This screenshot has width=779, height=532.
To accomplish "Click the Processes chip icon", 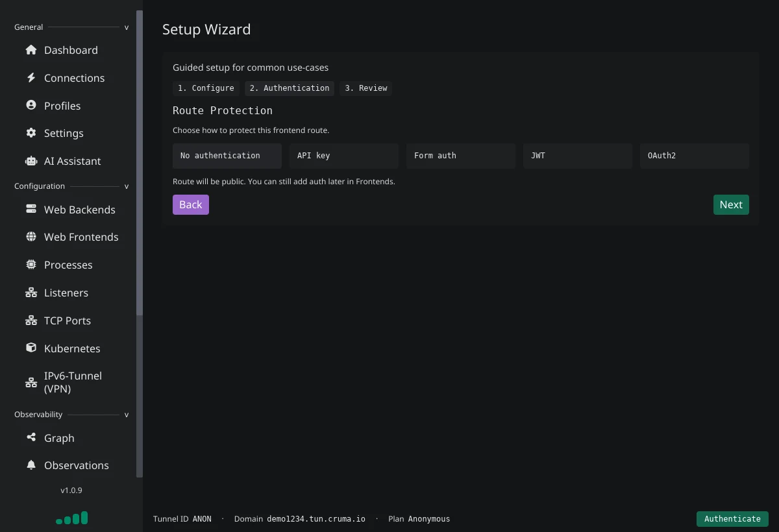I will 31,265.
